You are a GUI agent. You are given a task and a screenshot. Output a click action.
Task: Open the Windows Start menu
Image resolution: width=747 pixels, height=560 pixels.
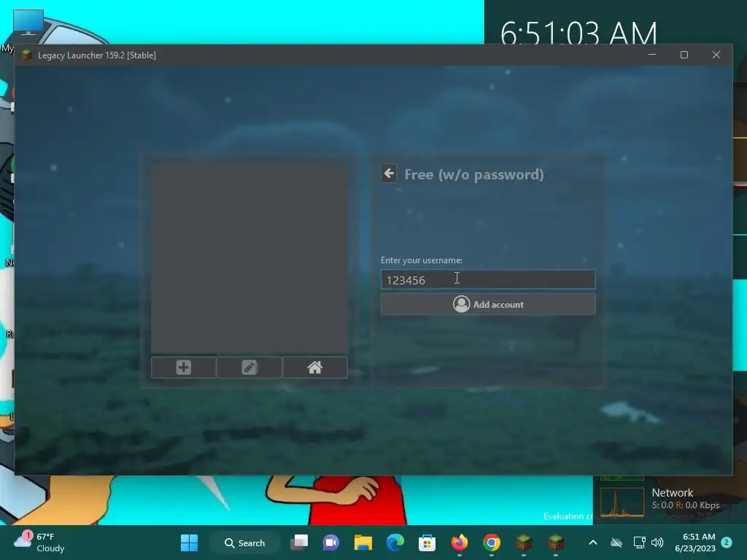tap(189, 542)
